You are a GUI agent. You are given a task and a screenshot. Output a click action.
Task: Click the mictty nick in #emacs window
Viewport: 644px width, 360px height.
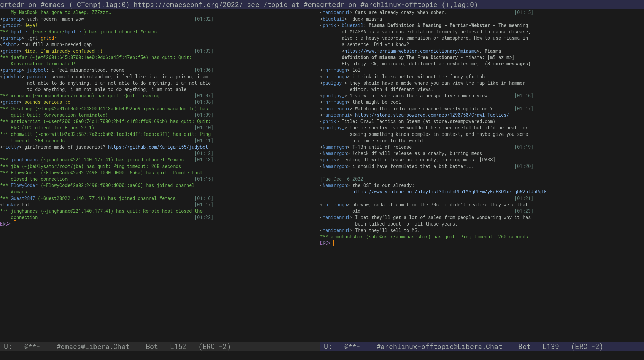pyautogui.click(x=11, y=147)
